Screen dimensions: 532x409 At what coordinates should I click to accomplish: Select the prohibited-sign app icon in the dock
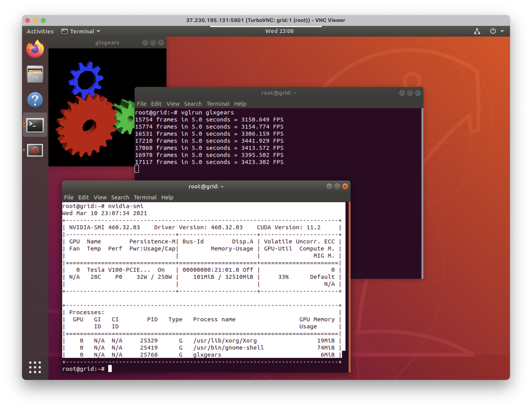pyautogui.click(x=35, y=150)
